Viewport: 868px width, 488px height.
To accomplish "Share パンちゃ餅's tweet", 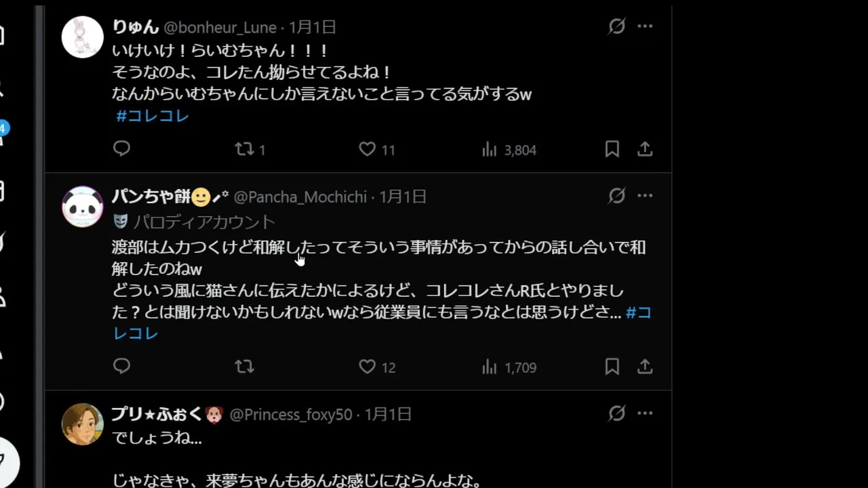I will pos(645,367).
